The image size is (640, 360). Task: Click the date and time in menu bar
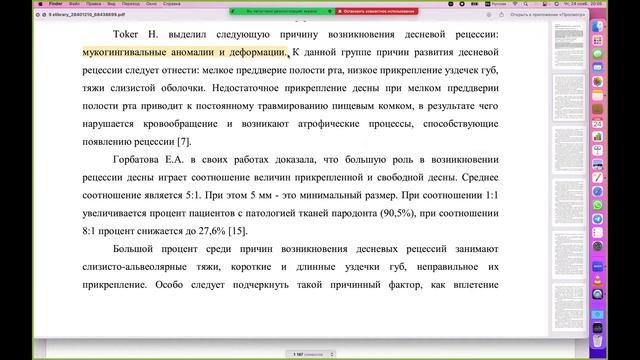583,4
